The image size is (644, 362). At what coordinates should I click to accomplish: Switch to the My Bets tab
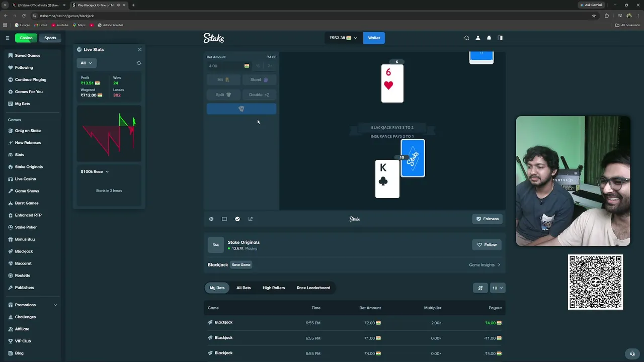pos(217,288)
